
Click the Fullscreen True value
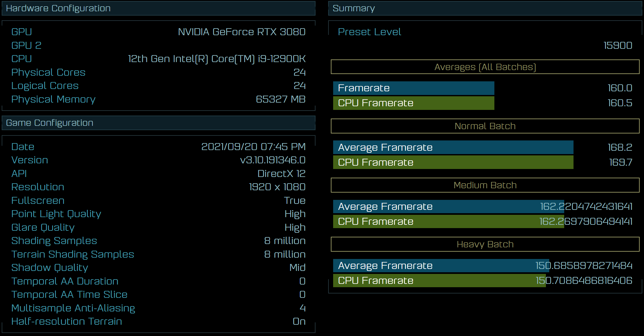(x=295, y=201)
